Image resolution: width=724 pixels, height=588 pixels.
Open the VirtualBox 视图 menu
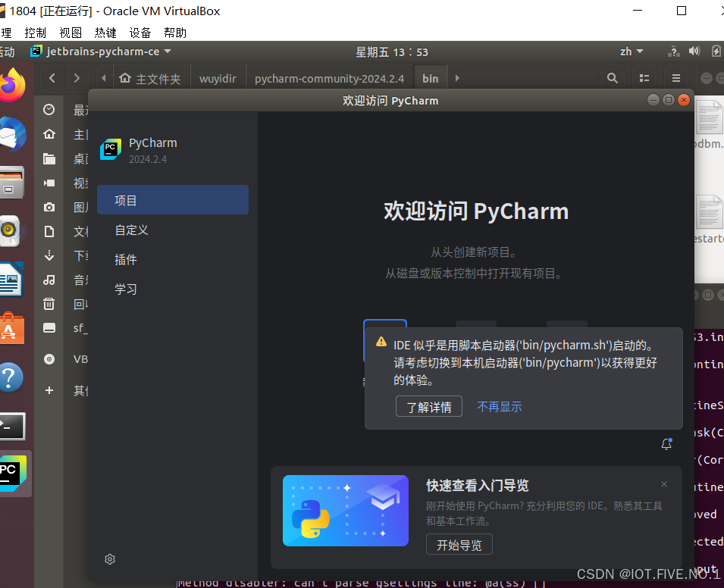[x=71, y=33]
